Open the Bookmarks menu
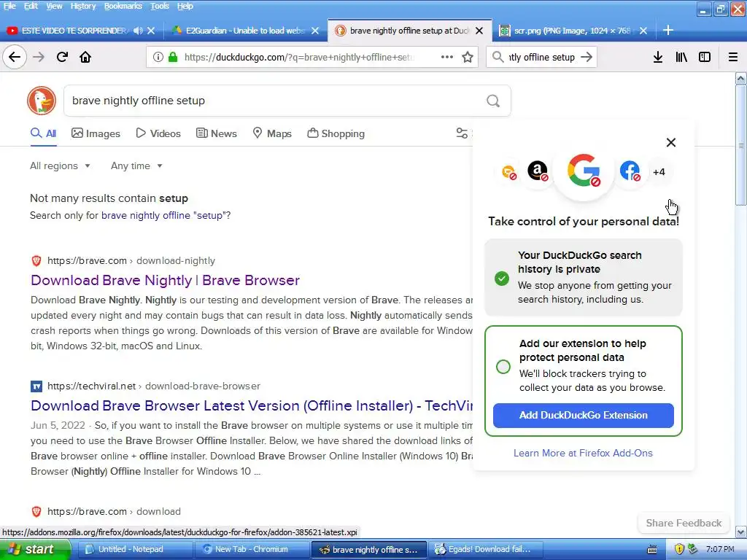747x560 pixels. 123,6
